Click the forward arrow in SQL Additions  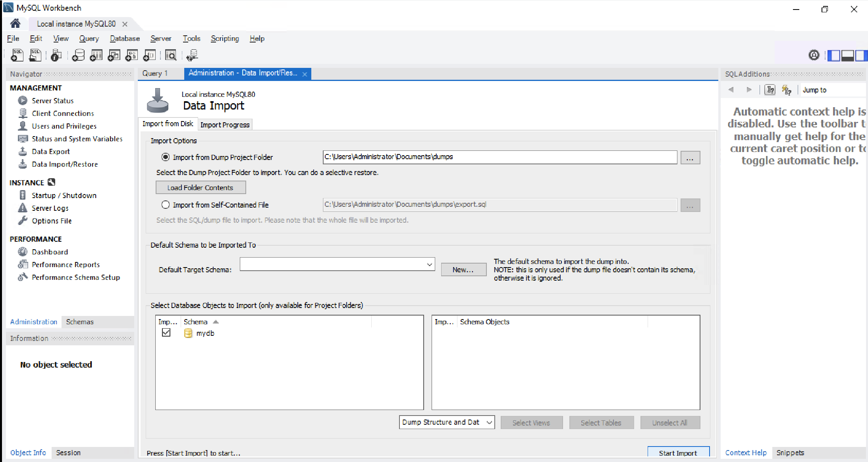pos(749,90)
